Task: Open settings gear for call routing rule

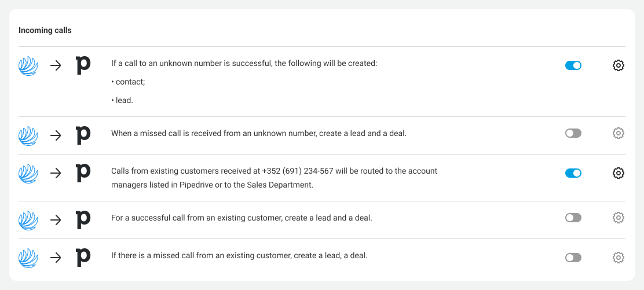Action: click(618, 173)
